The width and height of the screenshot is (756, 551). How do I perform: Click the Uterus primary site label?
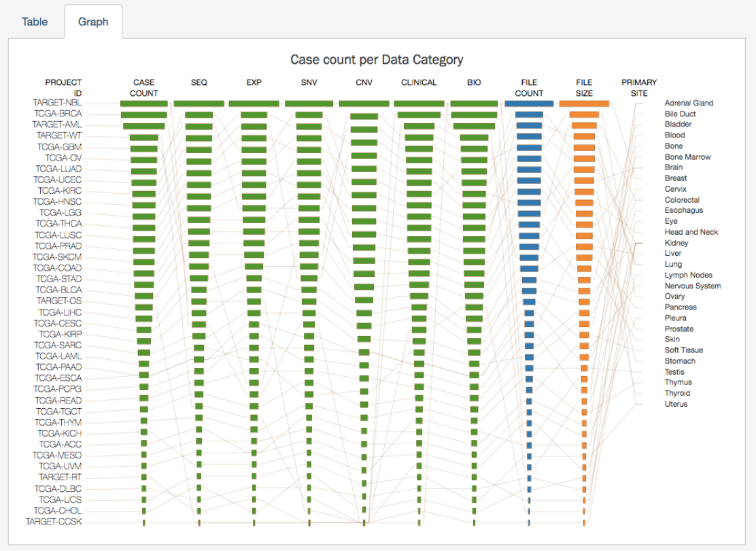pyautogui.click(x=676, y=404)
